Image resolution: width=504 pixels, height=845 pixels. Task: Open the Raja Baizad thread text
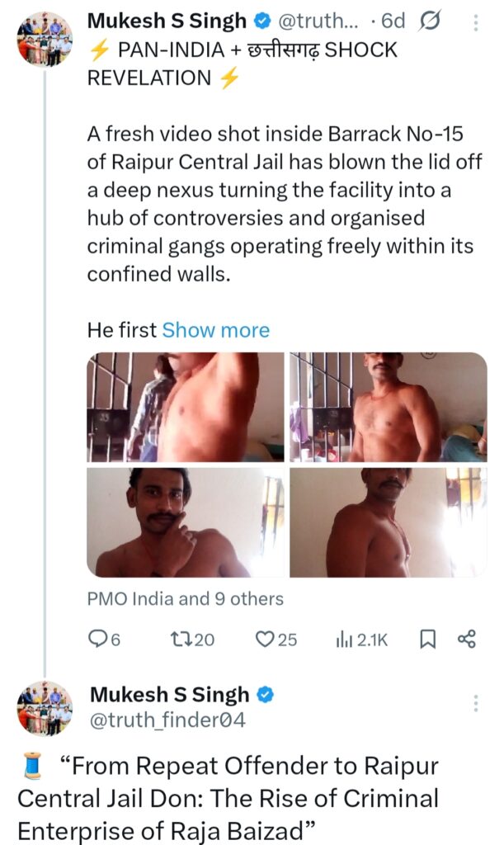(x=231, y=798)
